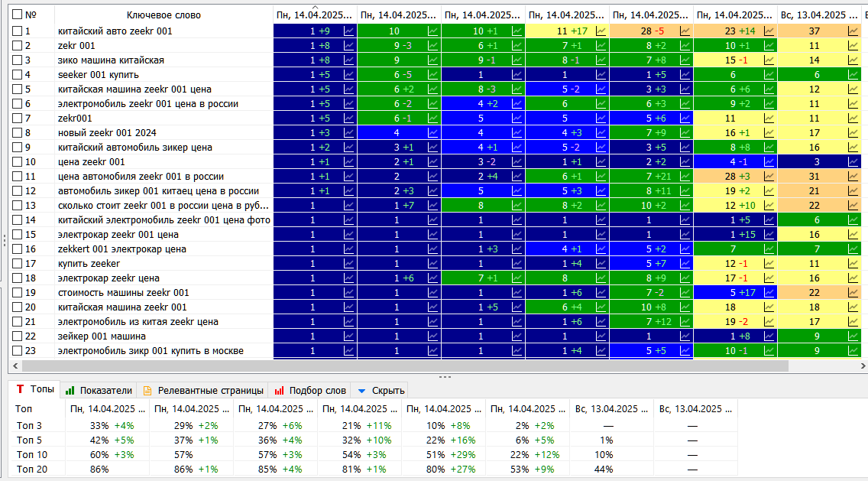Image resolution: width=868 pixels, height=481 pixels.
Task: Click the 'Топ' header in bottom table
Action: 24,409
